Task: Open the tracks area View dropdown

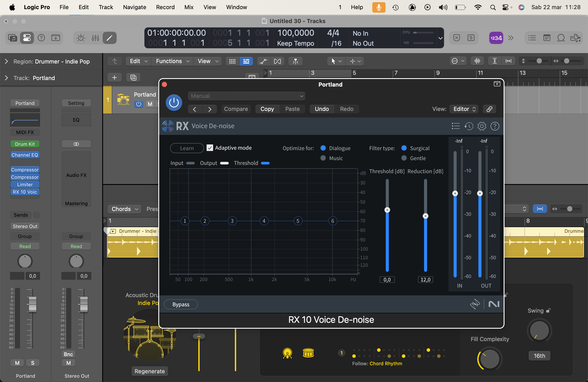Action: pos(208,61)
